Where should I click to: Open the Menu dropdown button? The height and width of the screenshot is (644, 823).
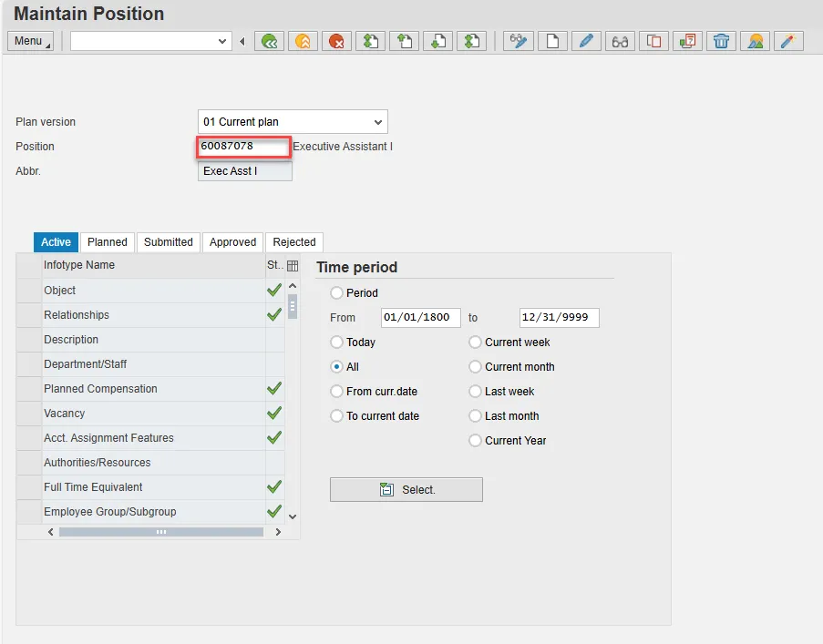pos(30,41)
